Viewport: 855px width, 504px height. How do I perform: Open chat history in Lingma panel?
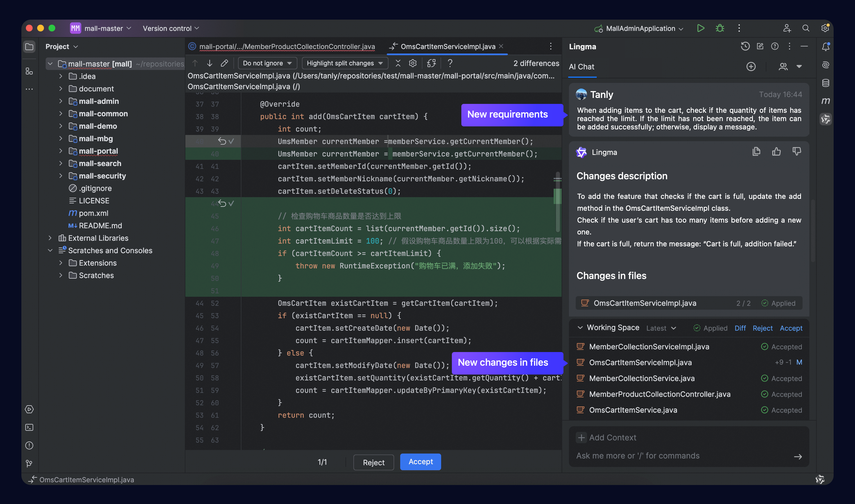tap(745, 46)
